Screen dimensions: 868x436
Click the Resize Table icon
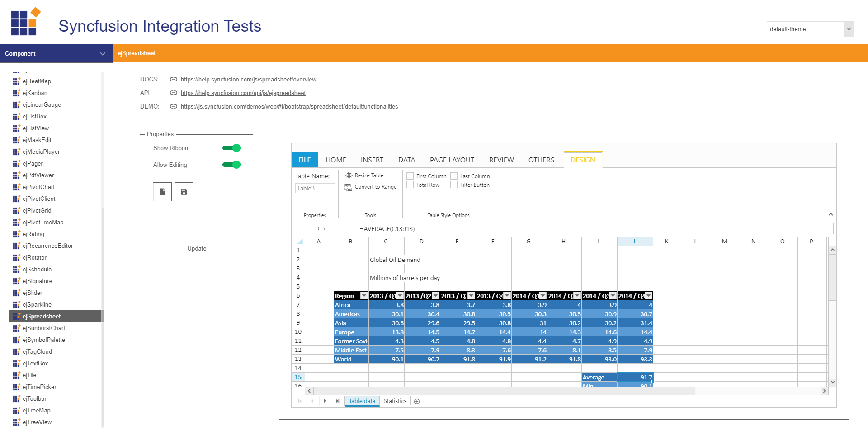point(349,175)
